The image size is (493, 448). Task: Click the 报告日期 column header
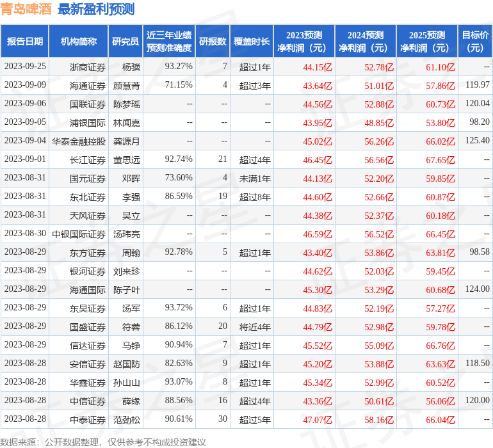(x=24, y=41)
